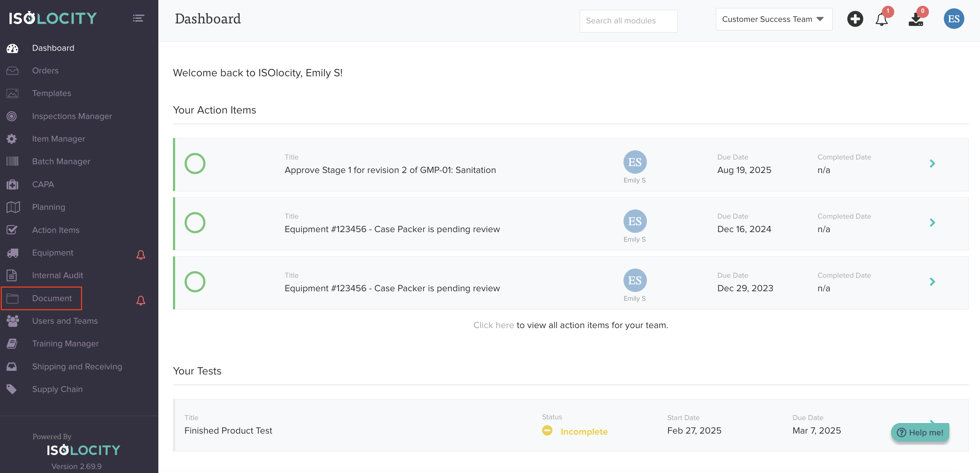
Task: Click the Search all modules field
Action: click(628, 21)
